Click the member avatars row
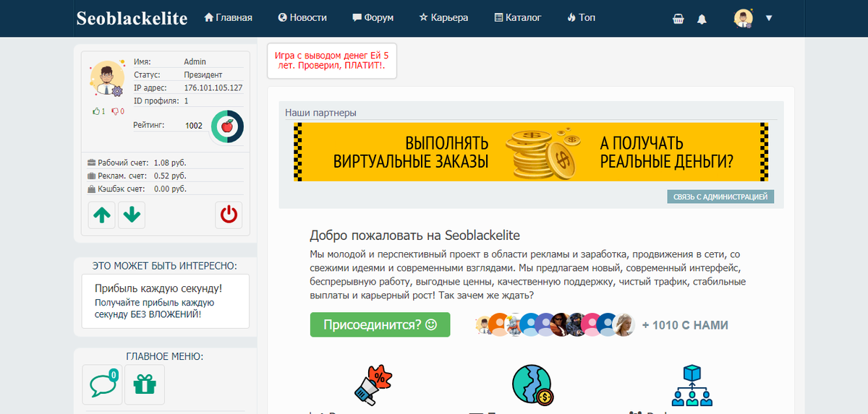 556,325
